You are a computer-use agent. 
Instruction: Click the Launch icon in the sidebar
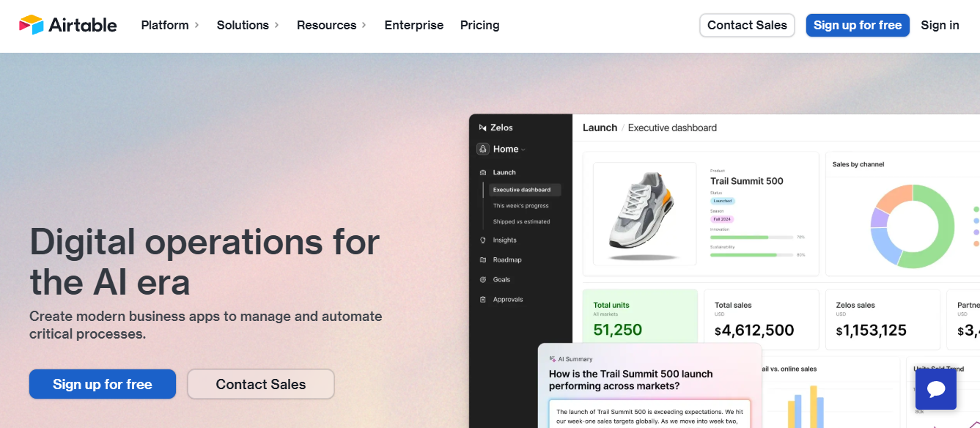(x=483, y=173)
